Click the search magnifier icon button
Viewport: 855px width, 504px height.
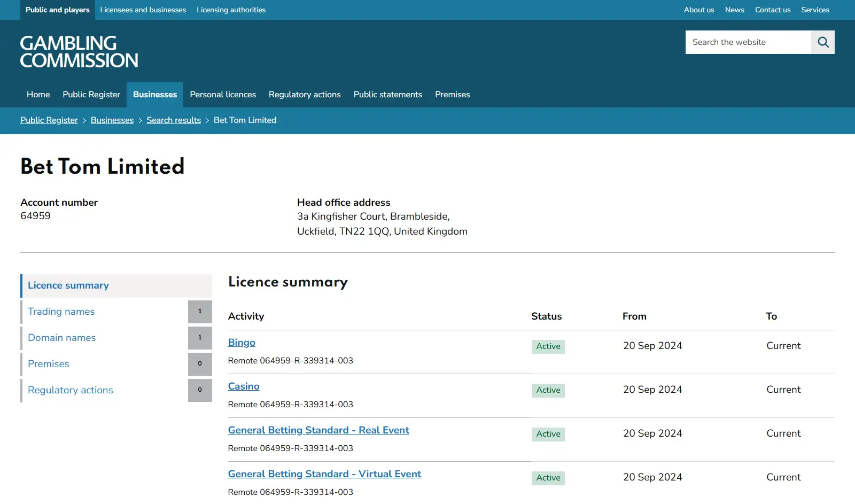pyautogui.click(x=823, y=42)
